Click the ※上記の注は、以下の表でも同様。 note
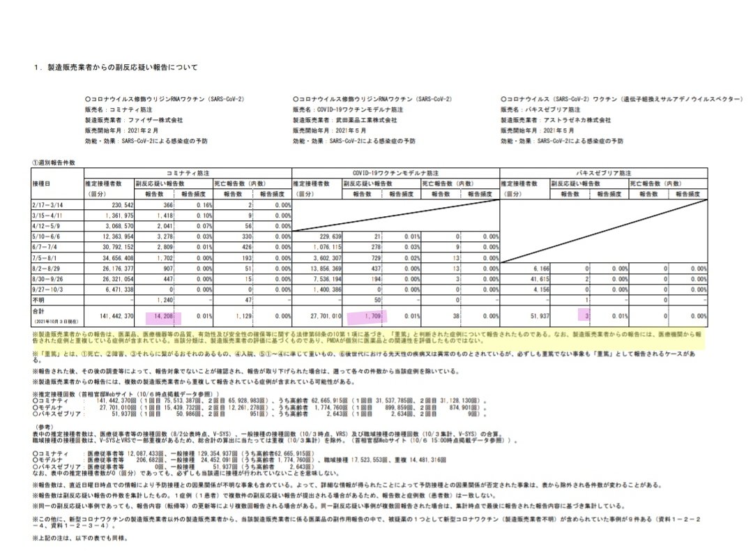The width and height of the screenshot is (753, 560). point(80,538)
